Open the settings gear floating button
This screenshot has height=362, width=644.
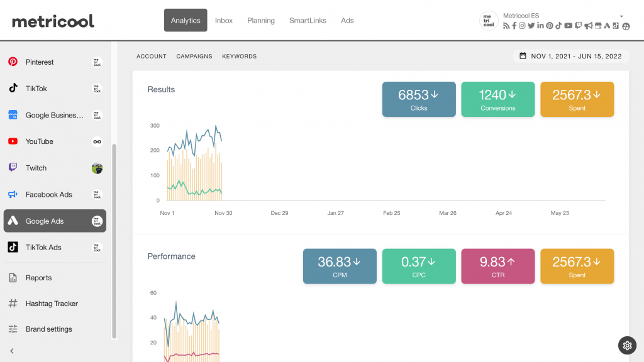(x=627, y=346)
